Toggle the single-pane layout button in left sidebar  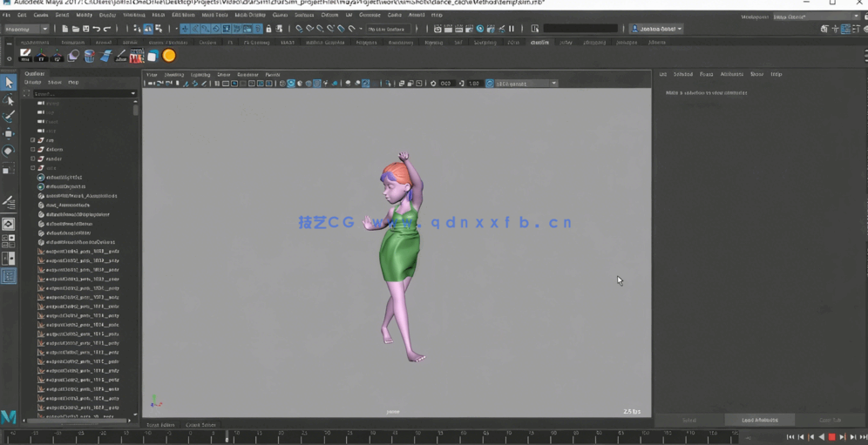tap(9, 224)
